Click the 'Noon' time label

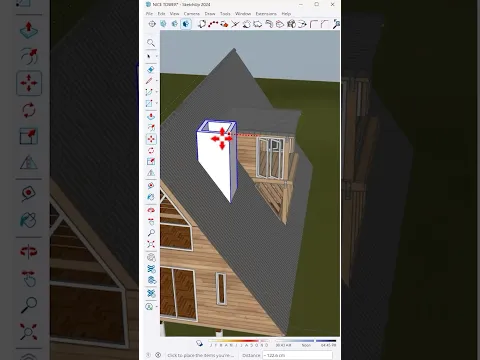point(306,345)
